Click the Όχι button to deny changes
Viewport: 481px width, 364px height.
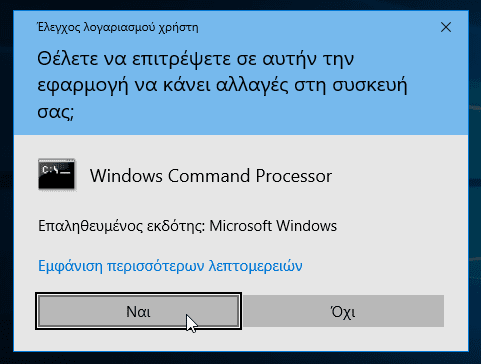point(343,312)
